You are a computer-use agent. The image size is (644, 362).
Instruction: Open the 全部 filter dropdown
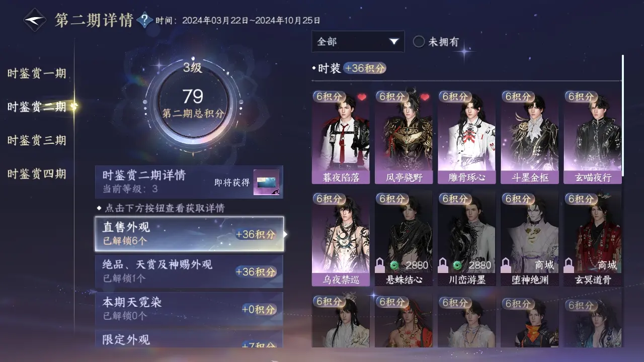tap(358, 41)
